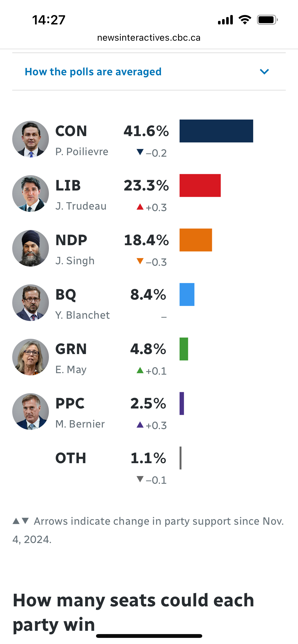Tap M. Bernier's portrait photo
Viewport: 298px width, 644px height.
point(31,412)
